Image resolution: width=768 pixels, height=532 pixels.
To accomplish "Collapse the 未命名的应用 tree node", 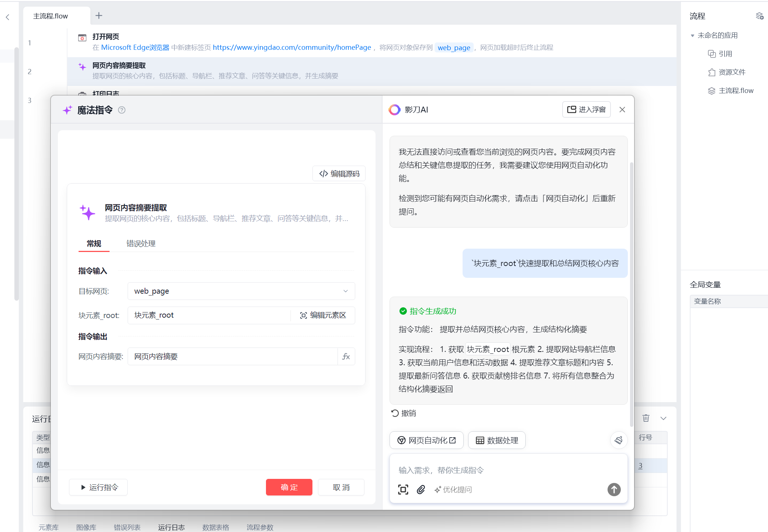I will pyautogui.click(x=692, y=35).
